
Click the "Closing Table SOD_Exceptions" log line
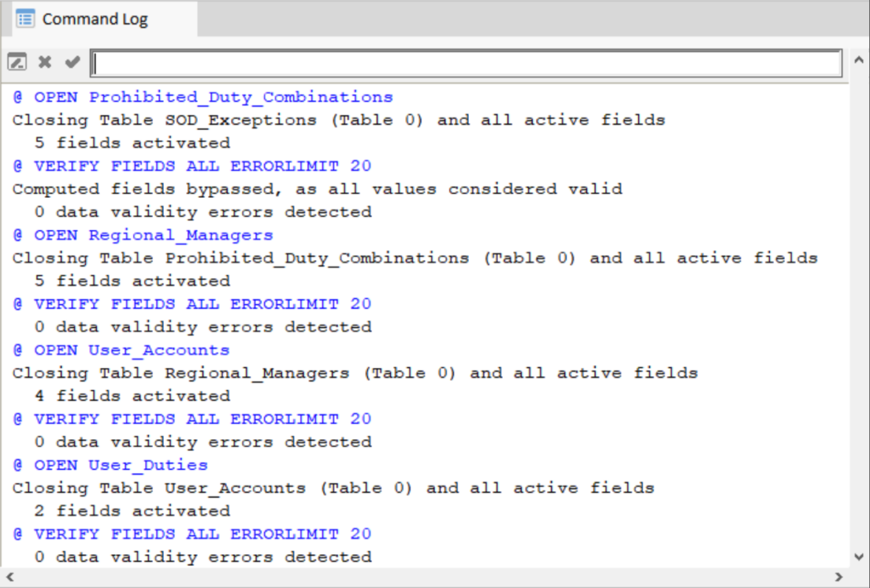pos(338,120)
